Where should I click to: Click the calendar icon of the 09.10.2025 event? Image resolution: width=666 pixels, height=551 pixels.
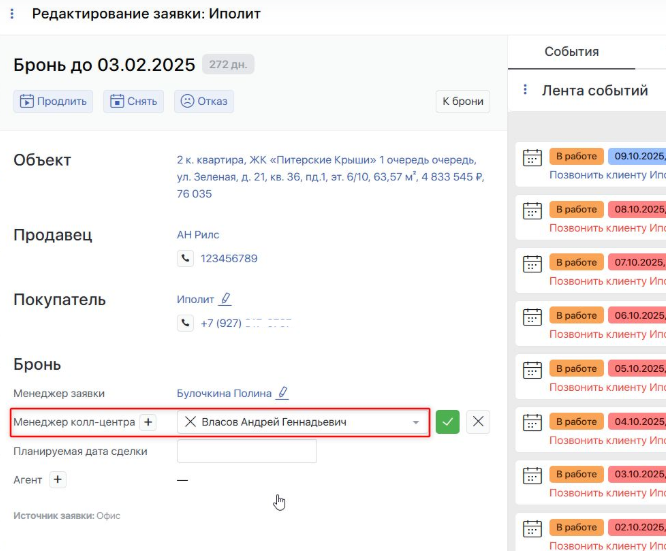533,157
